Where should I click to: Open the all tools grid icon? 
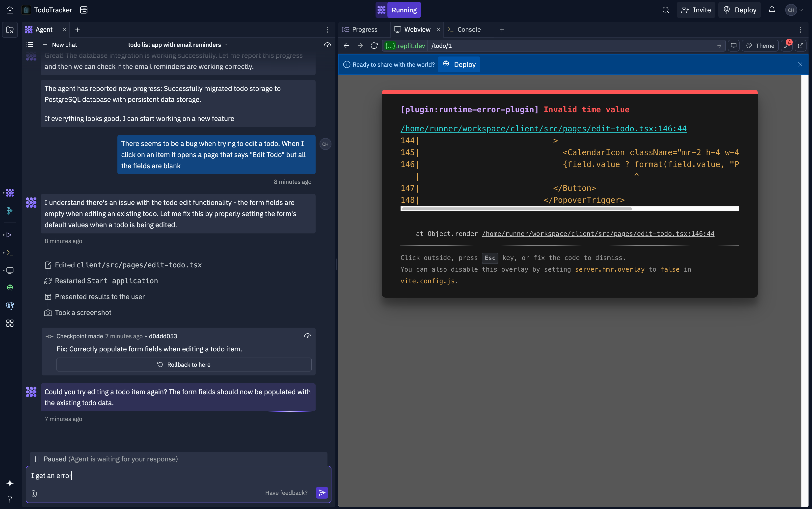coord(10,323)
